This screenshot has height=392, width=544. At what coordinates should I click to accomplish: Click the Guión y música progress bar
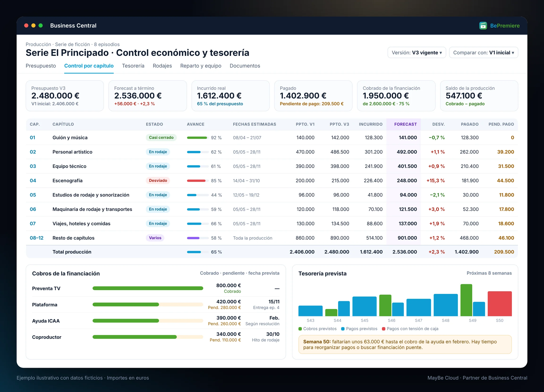[198, 138]
